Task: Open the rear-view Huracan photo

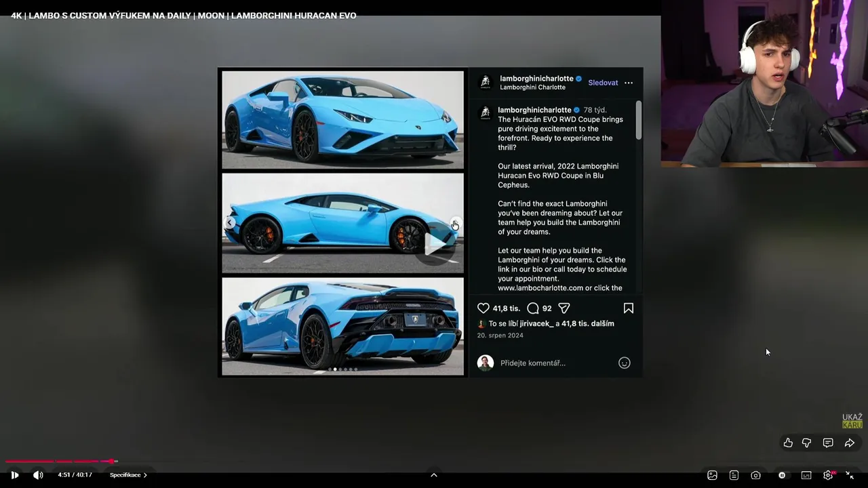Action: pyautogui.click(x=343, y=326)
